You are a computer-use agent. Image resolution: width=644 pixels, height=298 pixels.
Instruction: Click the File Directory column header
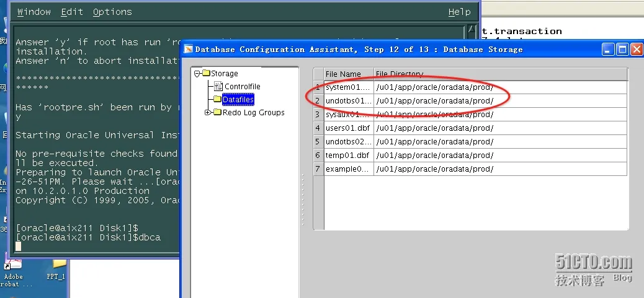[x=501, y=74]
